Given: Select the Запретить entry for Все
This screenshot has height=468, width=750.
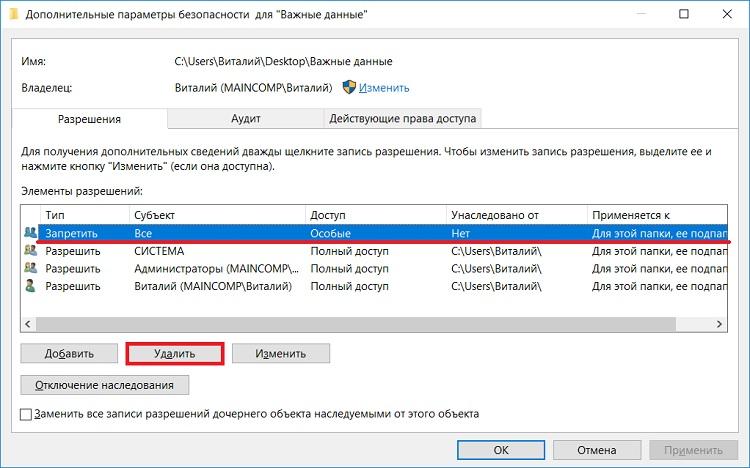Looking at the screenshot, I should pyautogui.click(x=374, y=233).
